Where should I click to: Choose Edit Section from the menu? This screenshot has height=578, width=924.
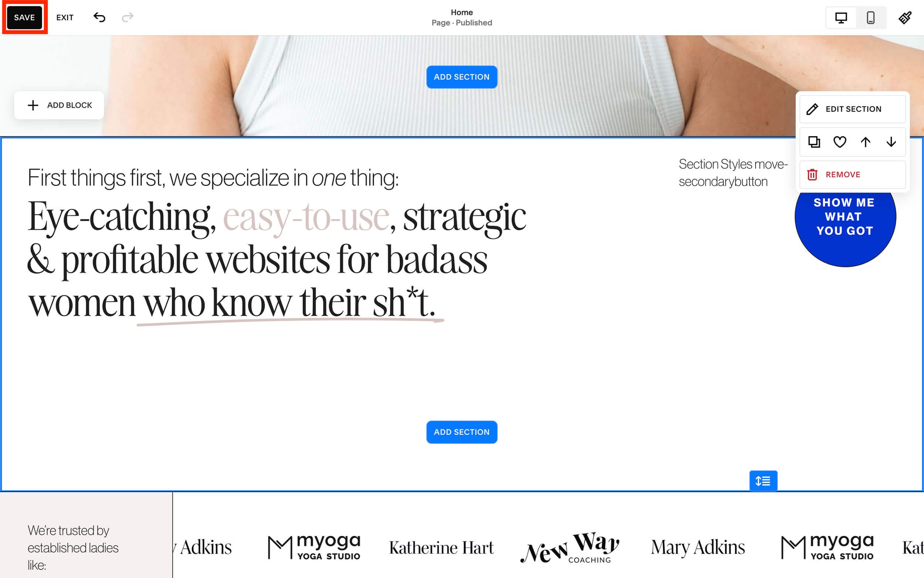853,109
